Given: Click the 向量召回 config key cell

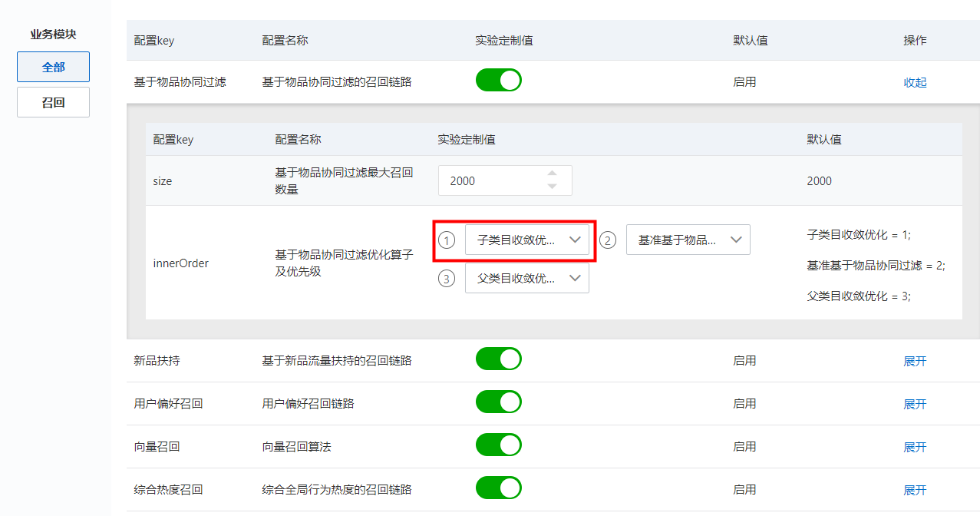Looking at the screenshot, I should click(x=157, y=446).
